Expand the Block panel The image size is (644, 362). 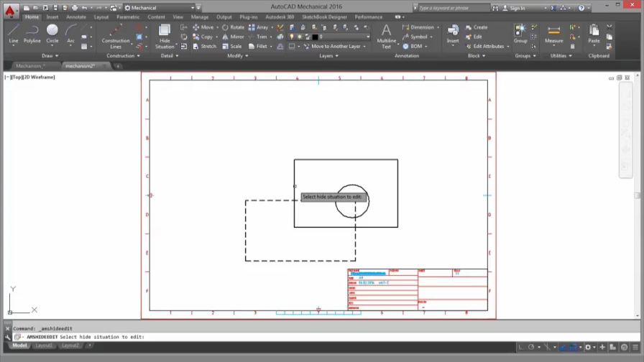coord(477,56)
